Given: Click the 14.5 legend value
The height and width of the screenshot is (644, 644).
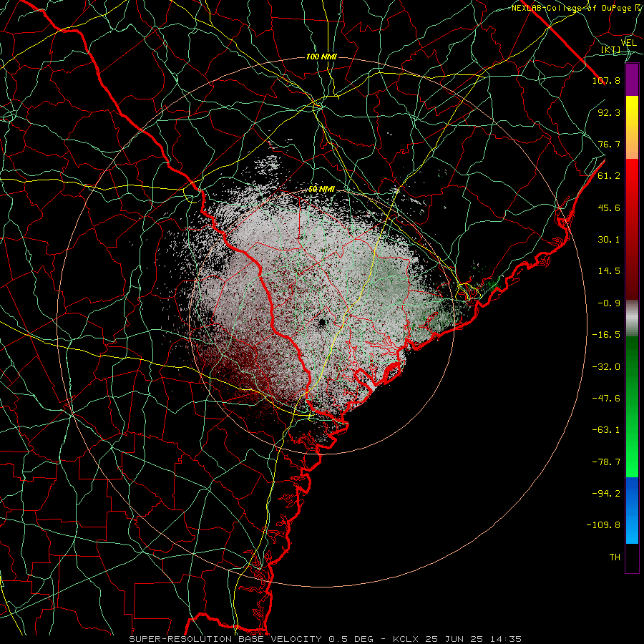Looking at the screenshot, I should (x=609, y=271).
